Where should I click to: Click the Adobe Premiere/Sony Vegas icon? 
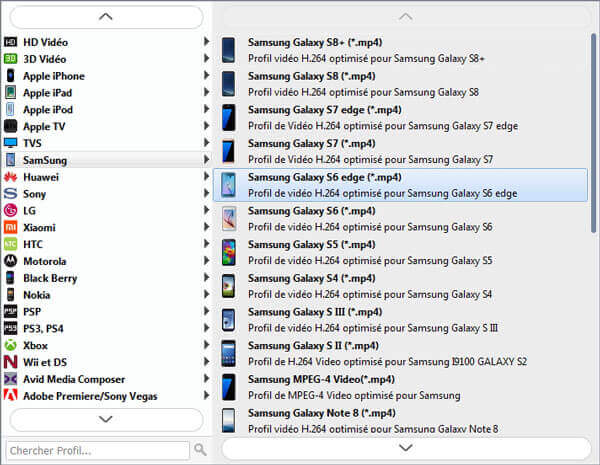click(10, 396)
